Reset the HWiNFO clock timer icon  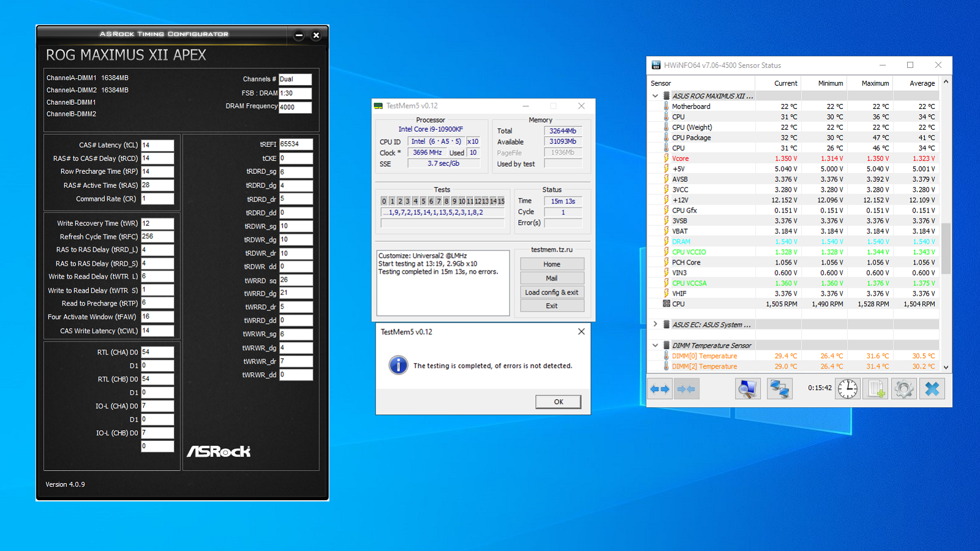[848, 389]
